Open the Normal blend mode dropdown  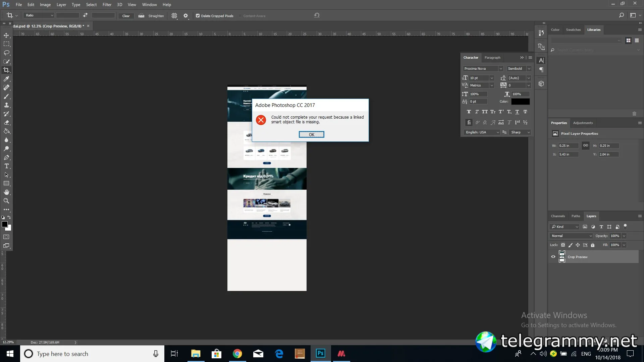[x=572, y=236]
